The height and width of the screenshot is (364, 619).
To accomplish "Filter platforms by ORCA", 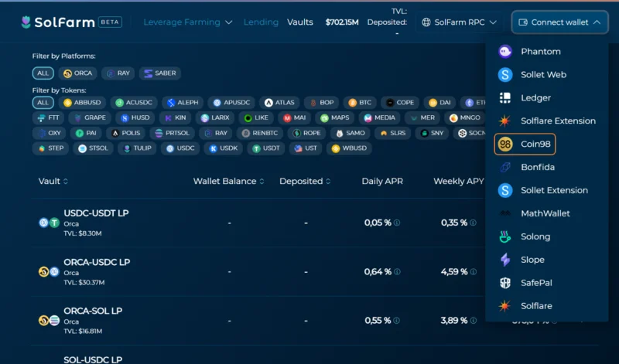I will coord(78,73).
